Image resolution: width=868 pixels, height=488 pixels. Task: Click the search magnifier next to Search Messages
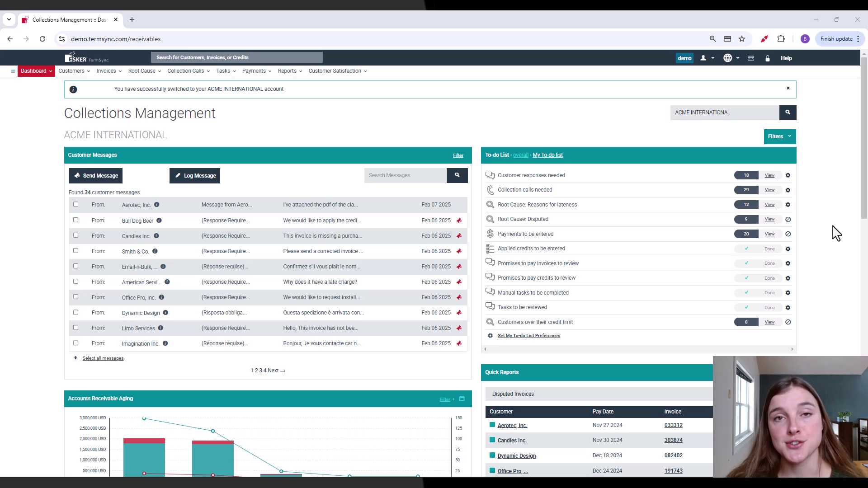tap(458, 175)
